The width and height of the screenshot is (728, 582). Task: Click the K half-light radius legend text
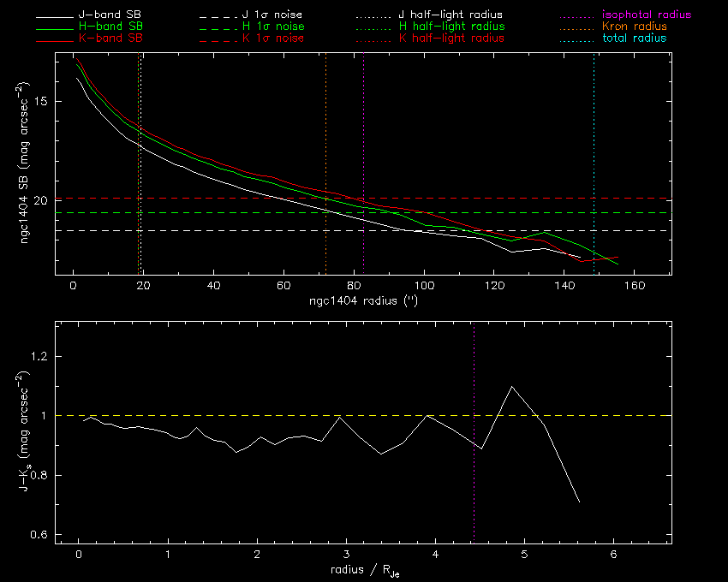451,39
